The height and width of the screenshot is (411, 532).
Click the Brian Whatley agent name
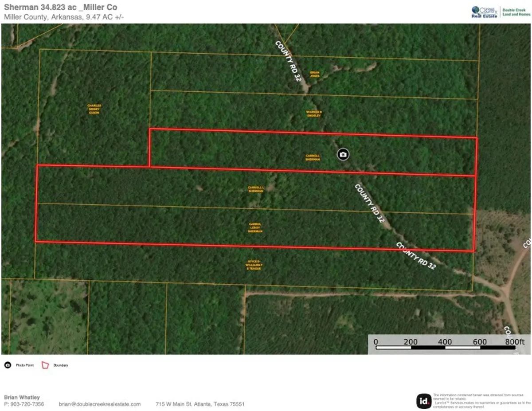[x=21, y=397]
